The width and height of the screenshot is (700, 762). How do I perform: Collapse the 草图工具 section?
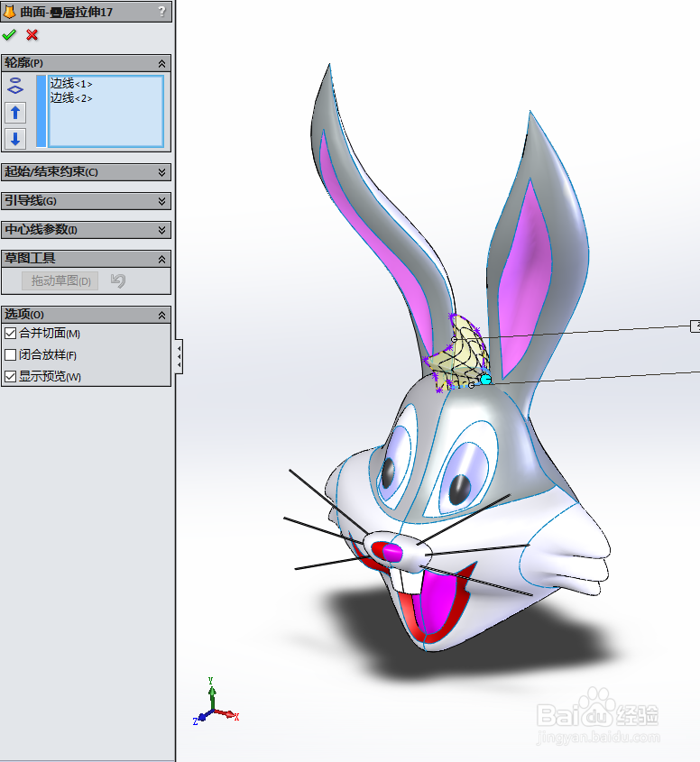[161, 260]
